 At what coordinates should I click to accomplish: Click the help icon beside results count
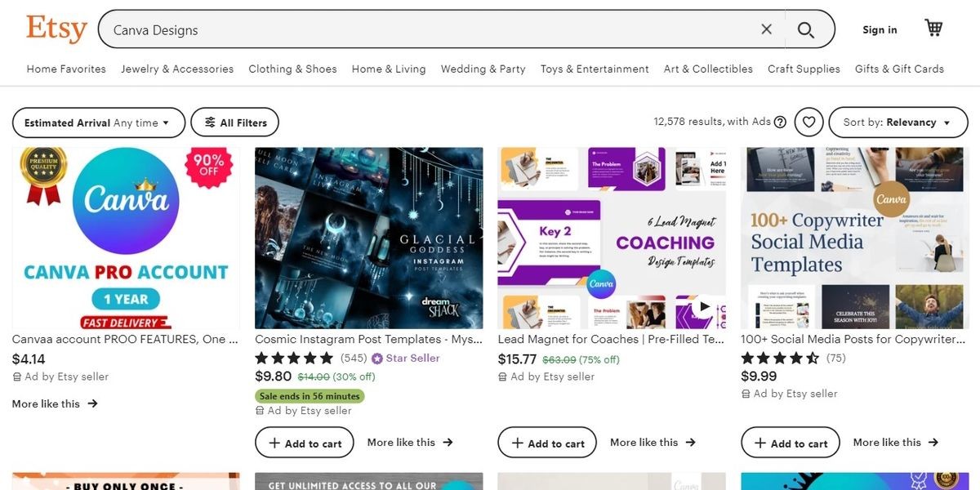point(780,122)
